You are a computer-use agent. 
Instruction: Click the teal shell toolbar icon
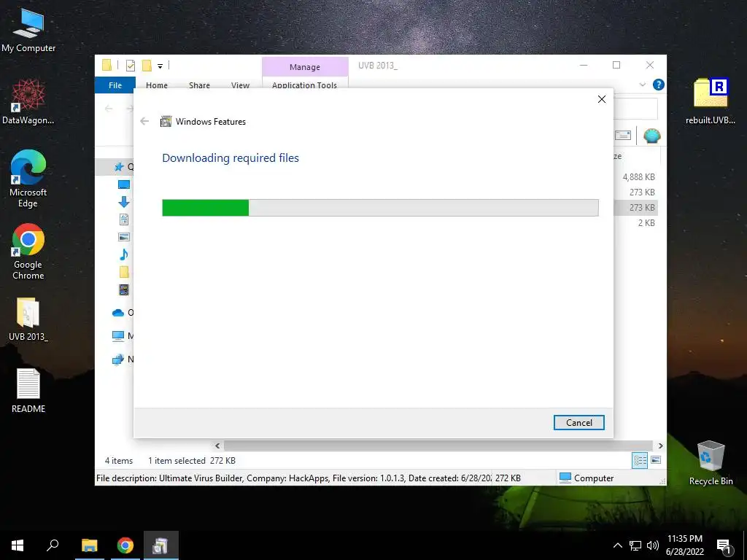[651, 136]
